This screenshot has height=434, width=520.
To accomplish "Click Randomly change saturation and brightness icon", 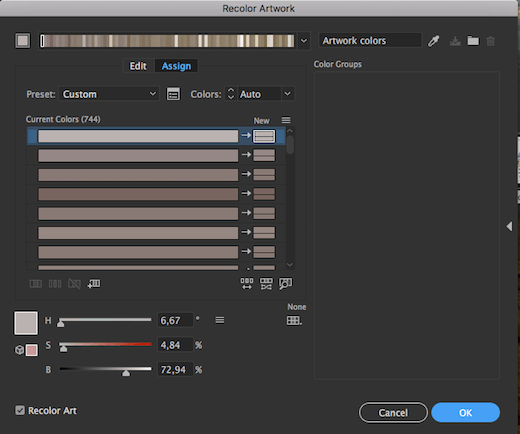I will pos(266,284).
